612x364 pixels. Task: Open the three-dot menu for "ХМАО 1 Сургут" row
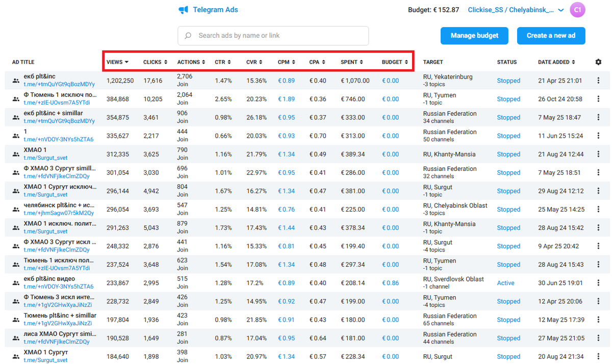pos(598,356)
